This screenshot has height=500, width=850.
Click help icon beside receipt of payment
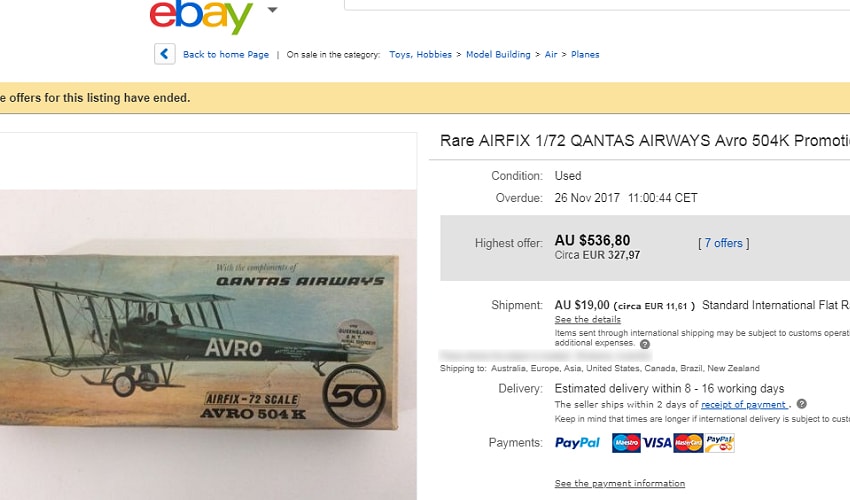[802, 403]
